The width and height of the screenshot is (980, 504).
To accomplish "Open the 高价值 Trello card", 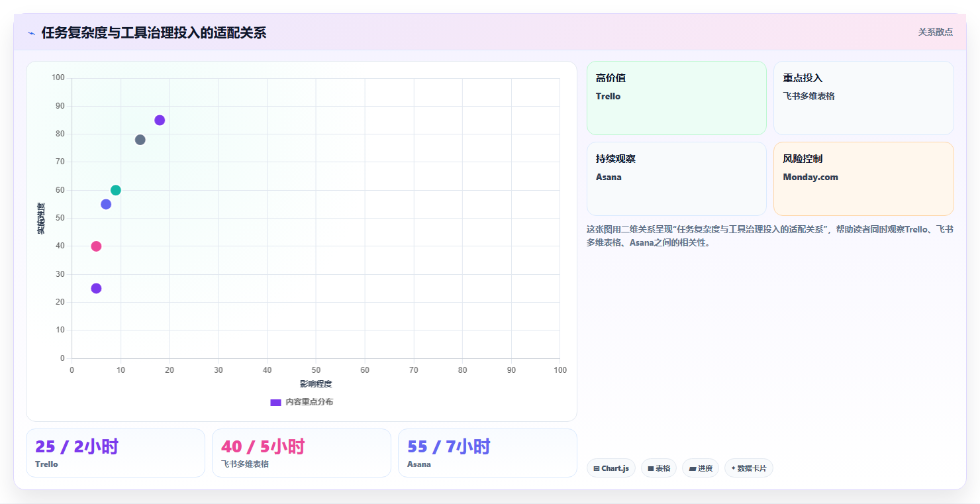I will tap(676, 98).
